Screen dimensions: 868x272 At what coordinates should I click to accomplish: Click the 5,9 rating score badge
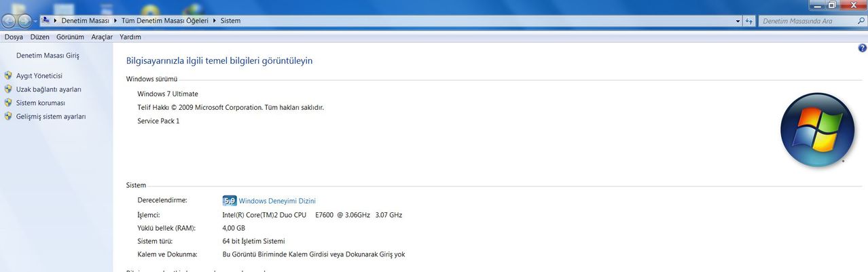[x=230, y=201]
